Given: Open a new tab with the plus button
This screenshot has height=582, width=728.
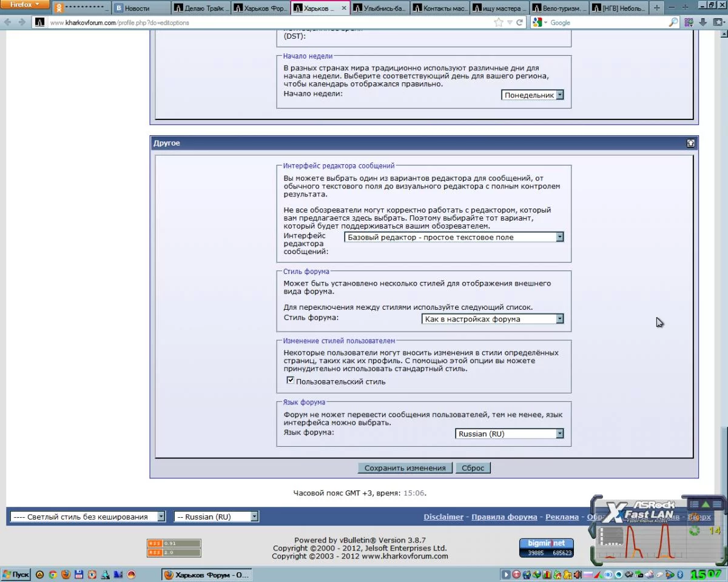Looking at the screenshot, I should tap(656, 8).
